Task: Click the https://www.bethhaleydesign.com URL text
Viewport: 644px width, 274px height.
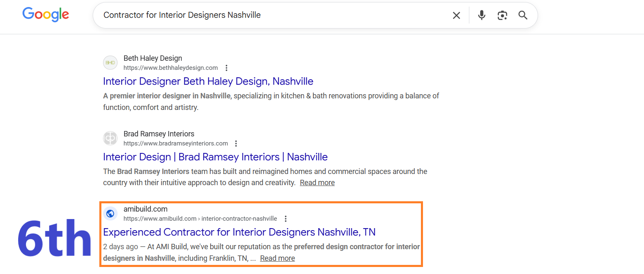Action: (171, 68)
